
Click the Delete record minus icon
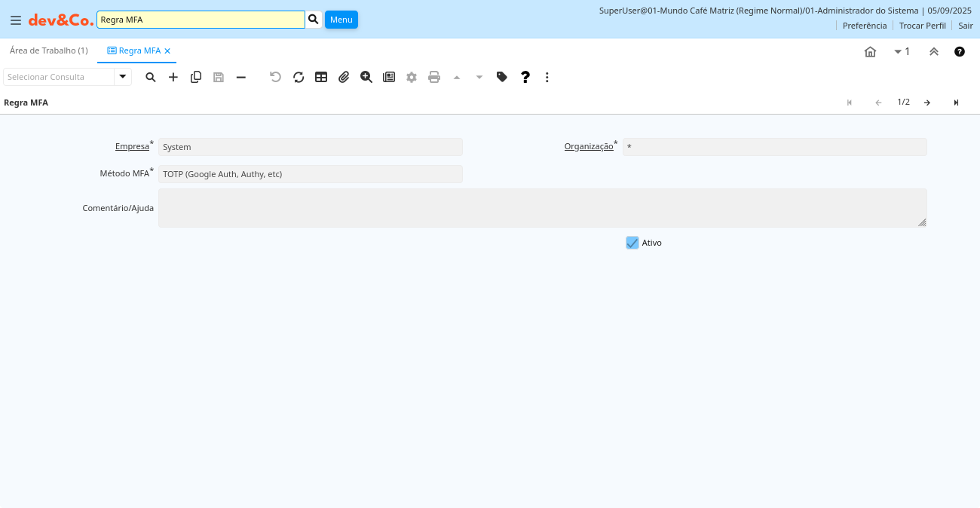(241, 77)
